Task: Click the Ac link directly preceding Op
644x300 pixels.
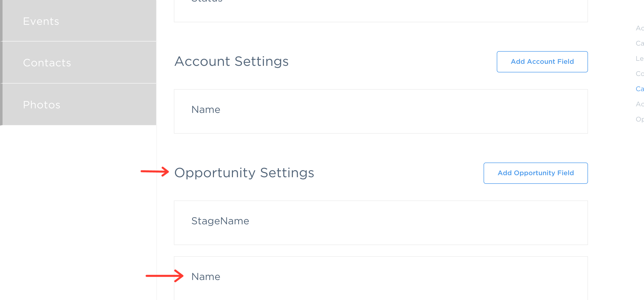Action: (640, 104)
